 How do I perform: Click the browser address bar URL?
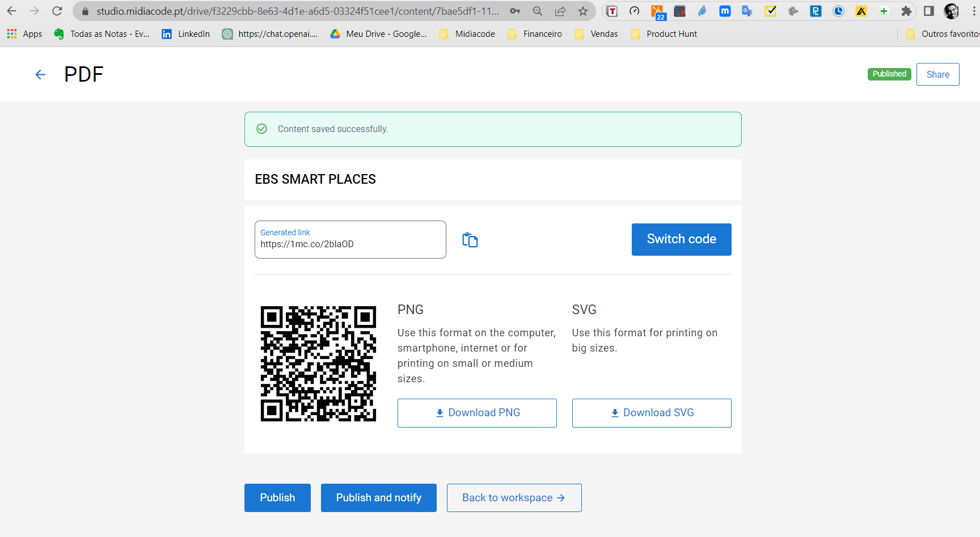tap(298, 11)
